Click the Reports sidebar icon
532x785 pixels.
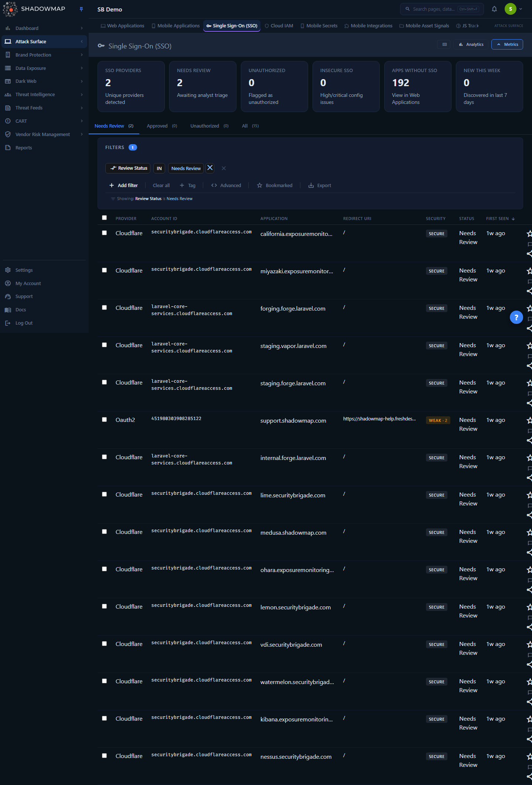8,148
